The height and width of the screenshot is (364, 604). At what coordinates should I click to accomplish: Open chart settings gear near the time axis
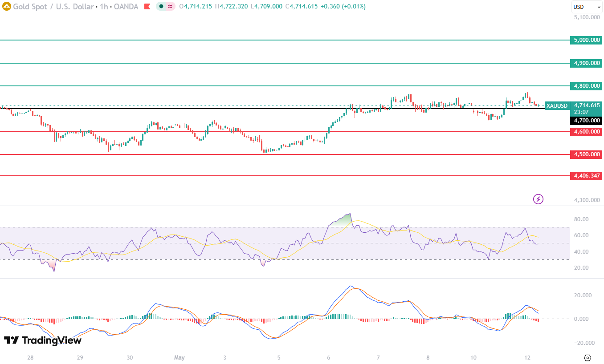587,358
